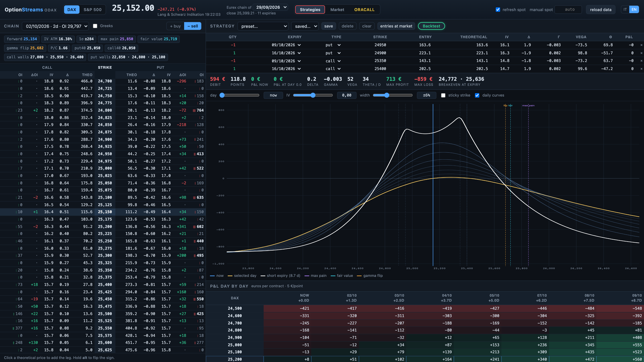Click the manual spot input field
This screenshot has width=644, height=362.
[x=568, y=10]
